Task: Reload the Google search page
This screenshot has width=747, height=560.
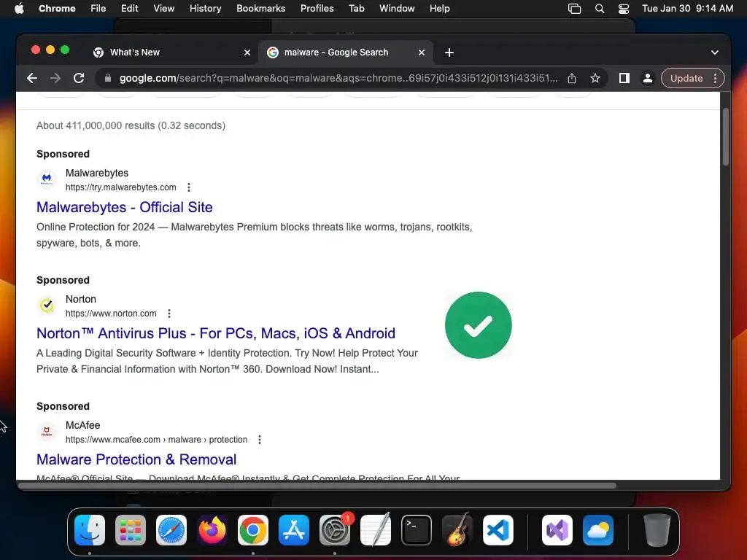Action: 79,78
